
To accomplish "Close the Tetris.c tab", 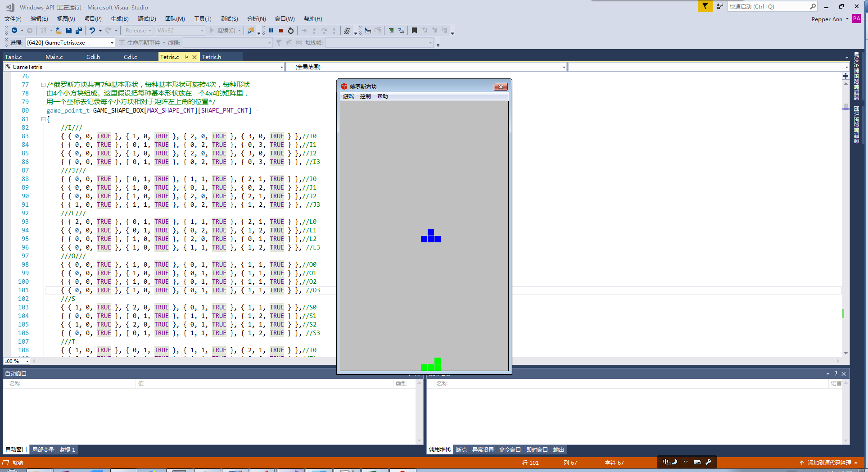I will click(x=194, y=57).
